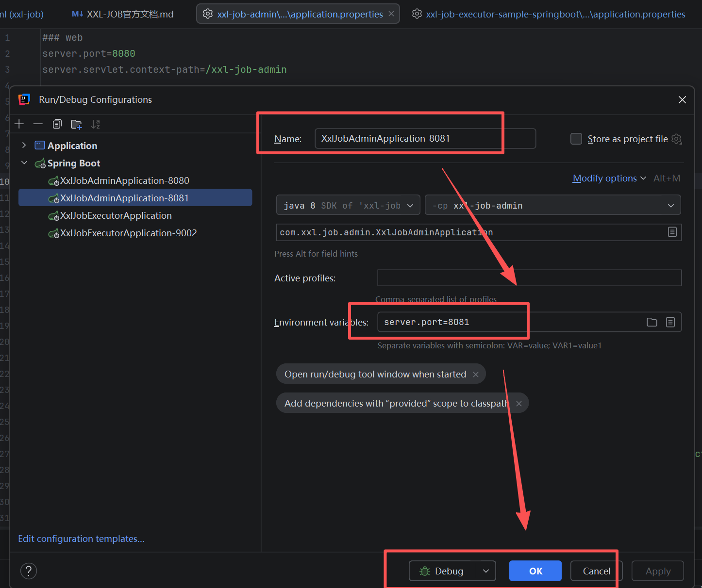Focus the Environment variables input field
The image size is (702, 588).
pyautogui.click(x=529, y=322)
